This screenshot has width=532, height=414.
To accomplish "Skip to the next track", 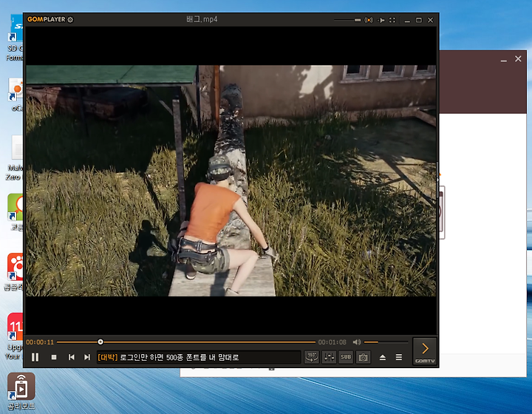I will tap(87, 357).
